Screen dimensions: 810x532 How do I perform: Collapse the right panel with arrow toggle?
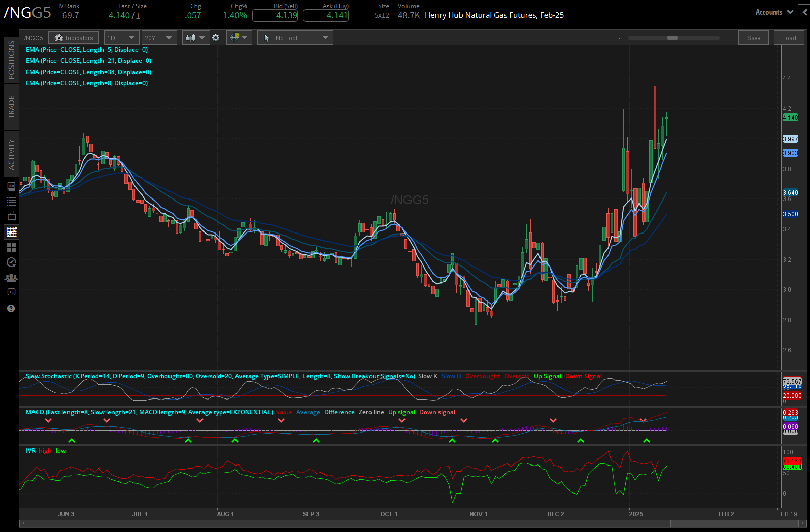pos(804,12)
